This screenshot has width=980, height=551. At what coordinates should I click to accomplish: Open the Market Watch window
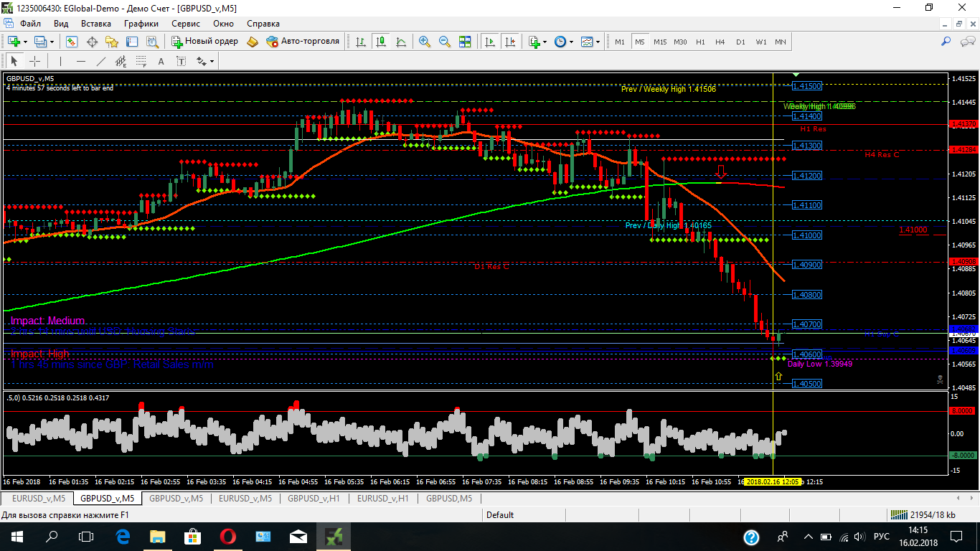coord(73,42)
